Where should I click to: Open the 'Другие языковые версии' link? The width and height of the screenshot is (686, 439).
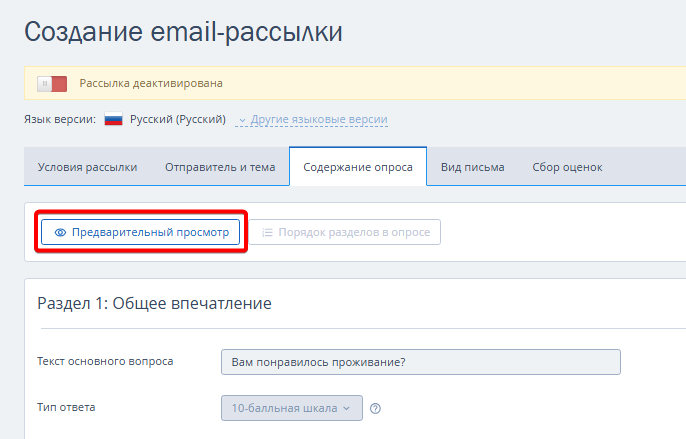click(318, 120)
